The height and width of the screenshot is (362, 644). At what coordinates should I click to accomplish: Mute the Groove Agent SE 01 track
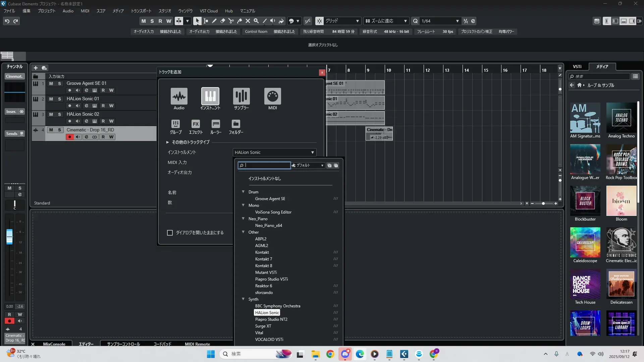(x=51, y=83)
